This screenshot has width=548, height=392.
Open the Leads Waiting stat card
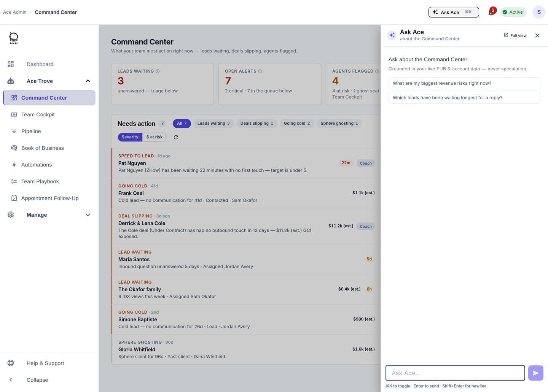(162, 84)
